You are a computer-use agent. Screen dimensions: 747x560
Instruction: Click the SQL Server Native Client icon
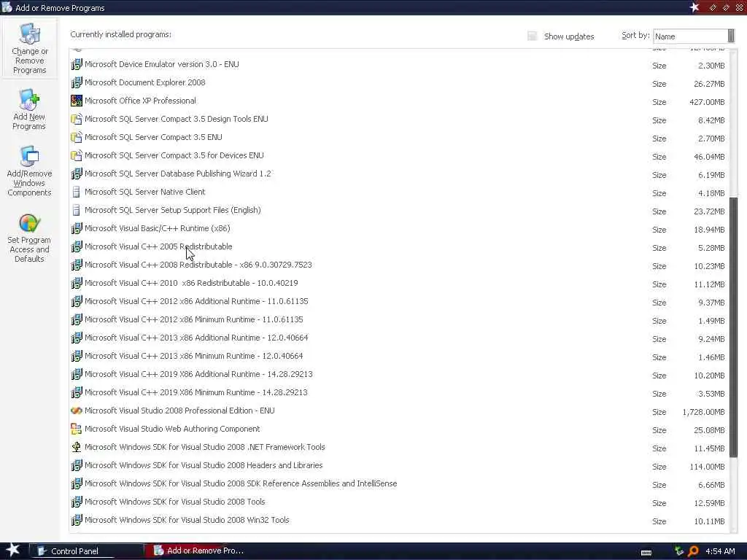tap(76, 192)
